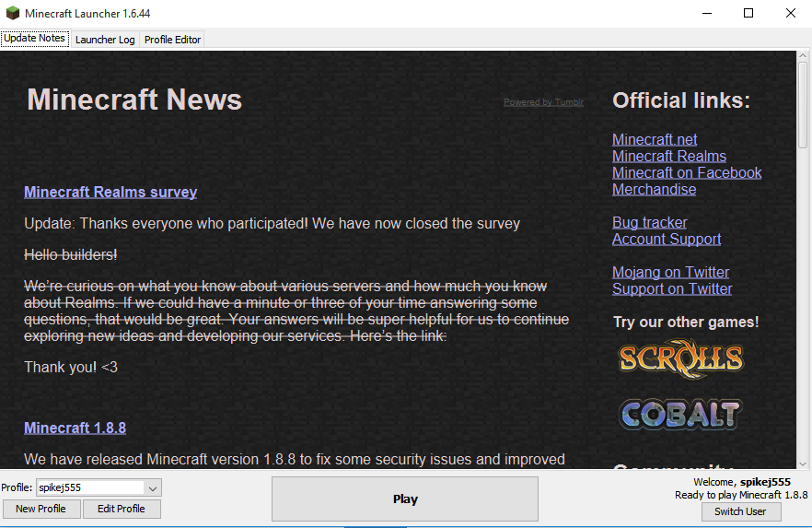Screen dimensions: 812x528
Task: Open Support on Twitter link
Action: click(672, 288)
